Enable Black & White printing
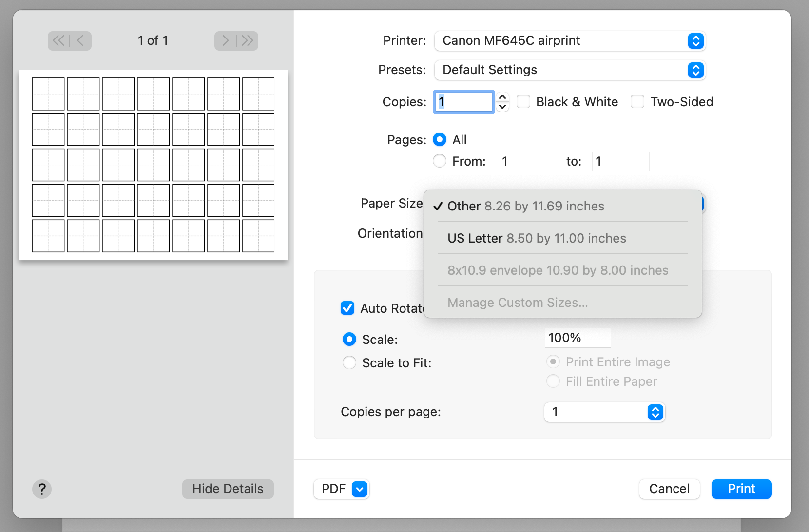Screen dimensions: 809x532 point(523,101)
